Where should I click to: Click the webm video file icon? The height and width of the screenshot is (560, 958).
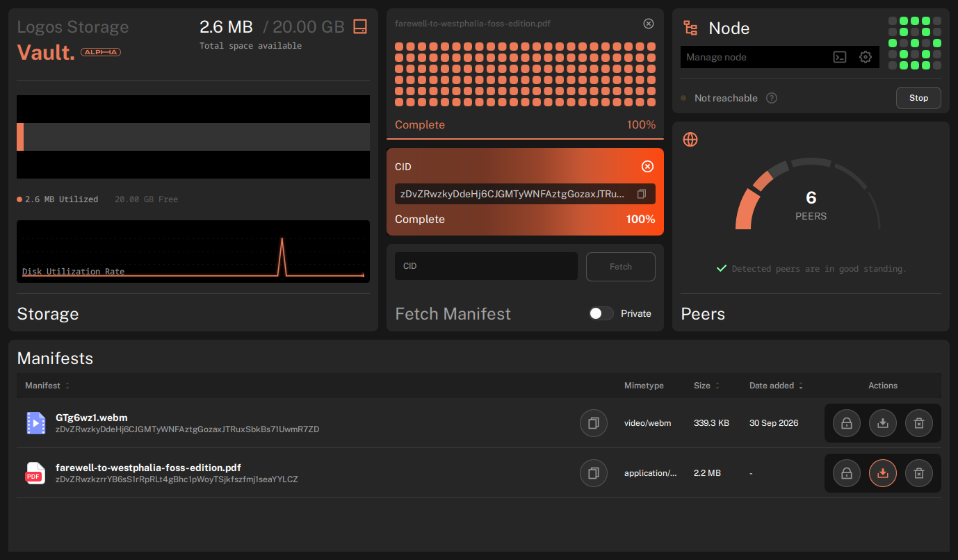tap(35, 423)
